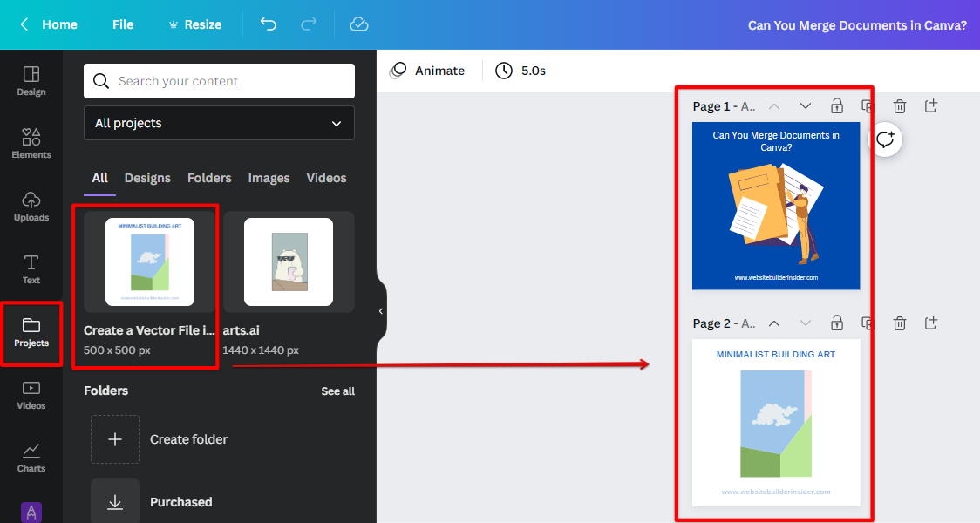Switch to the Designs tab
Screen dimensions: 980x523
pos(147,178)
